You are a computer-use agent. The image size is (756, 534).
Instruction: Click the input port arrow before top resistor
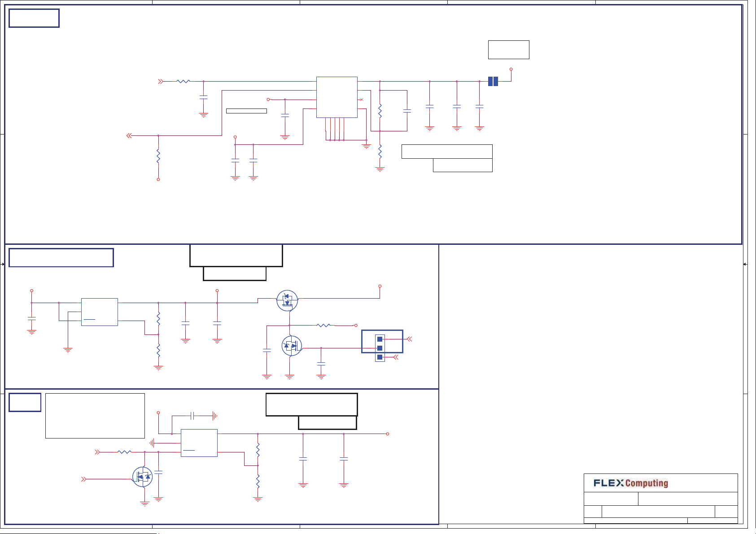pyautogui.click(x=161, y=81)
